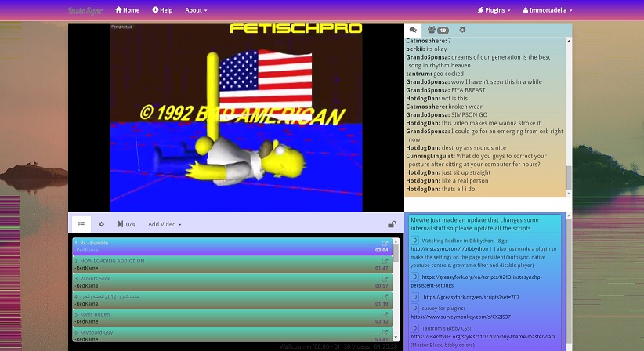This screenshot has height=351, width=644.
Task: Toggle the playlist lock icon
Action: [x=393, y=224]
